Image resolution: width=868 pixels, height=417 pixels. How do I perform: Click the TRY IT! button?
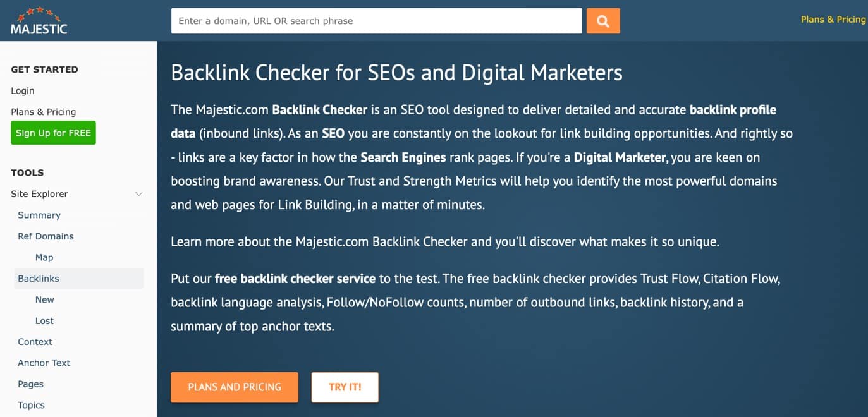(x=345, y=387)
